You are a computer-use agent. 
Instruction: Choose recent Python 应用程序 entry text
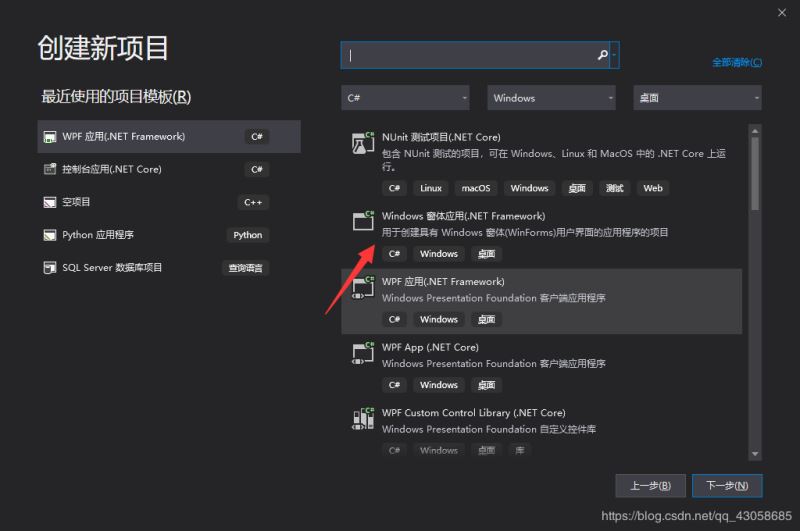(x=98, y=235)
